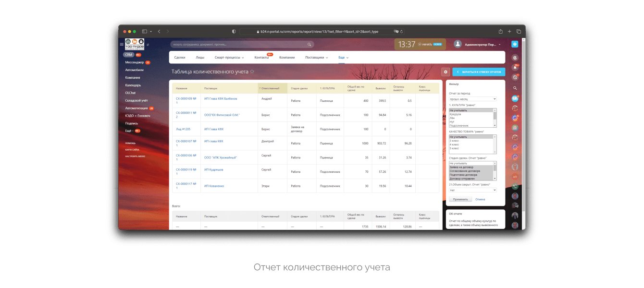
Task: Open 21.Объем закрыт dropdown set to Нет
Action: (472, 190)
